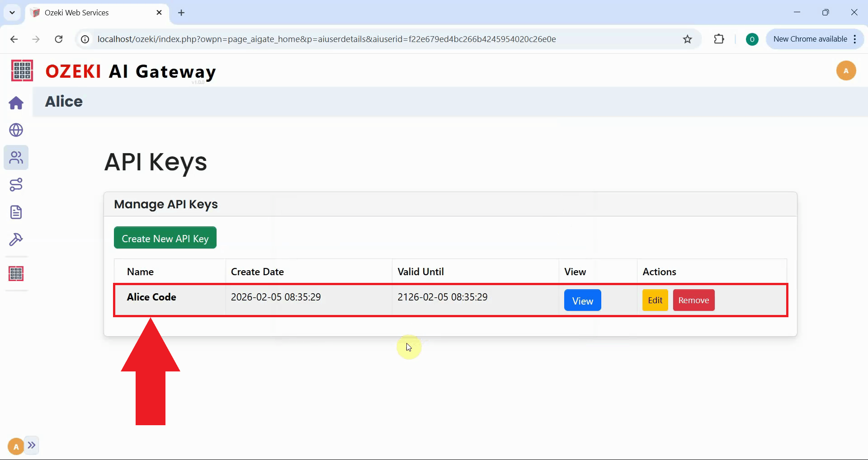Reload the page with the refresh icon
Screen dimensions: 868x460
[59, 39]
